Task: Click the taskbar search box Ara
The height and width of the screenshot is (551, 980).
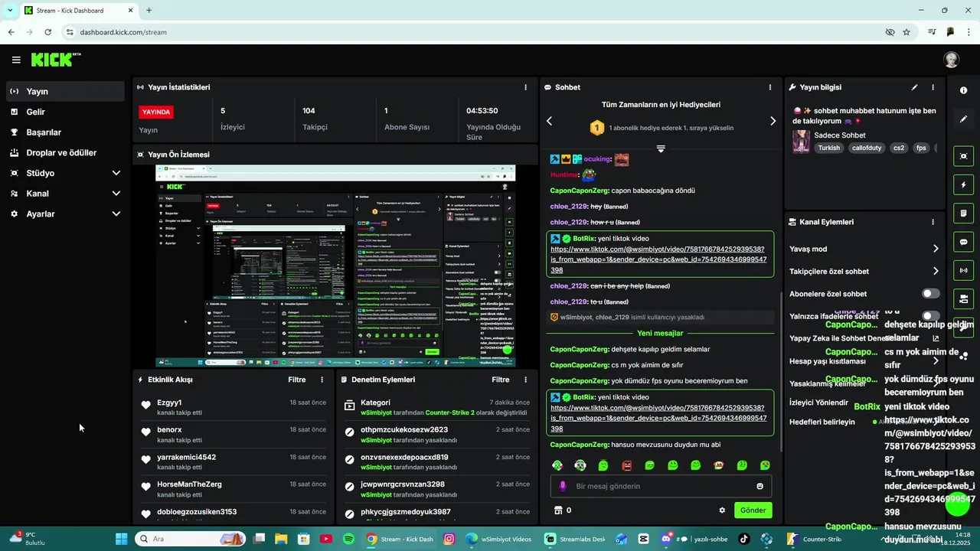Action: 191,539
